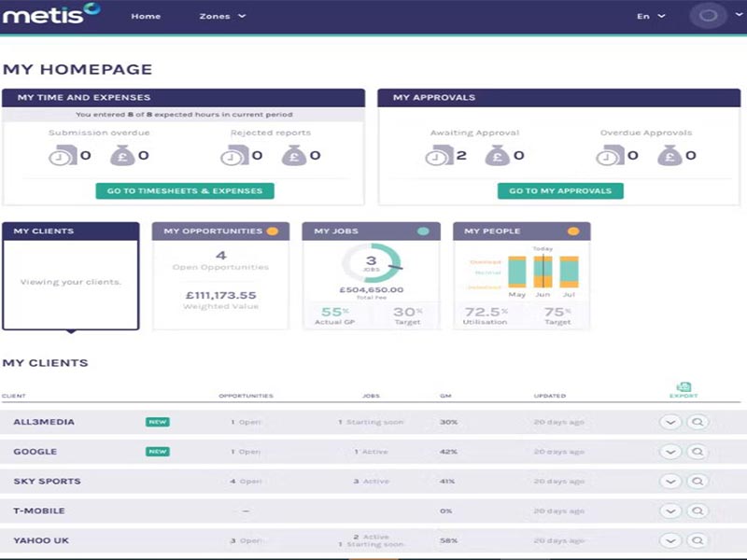Click money bag icon under Rejected reports
Viewport: 747px width, 560px height.
pyautogui.click(x=294, y=155)
